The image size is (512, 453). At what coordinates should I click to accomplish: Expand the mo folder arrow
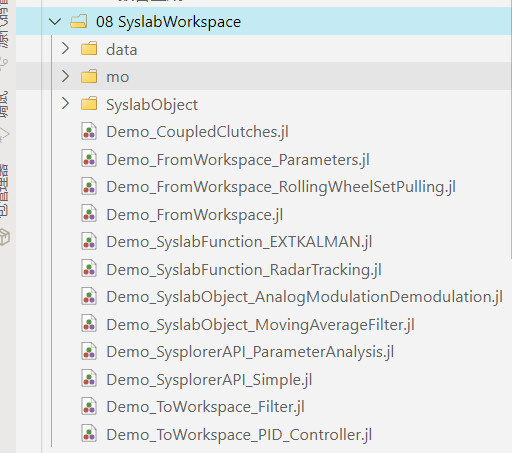65,76
